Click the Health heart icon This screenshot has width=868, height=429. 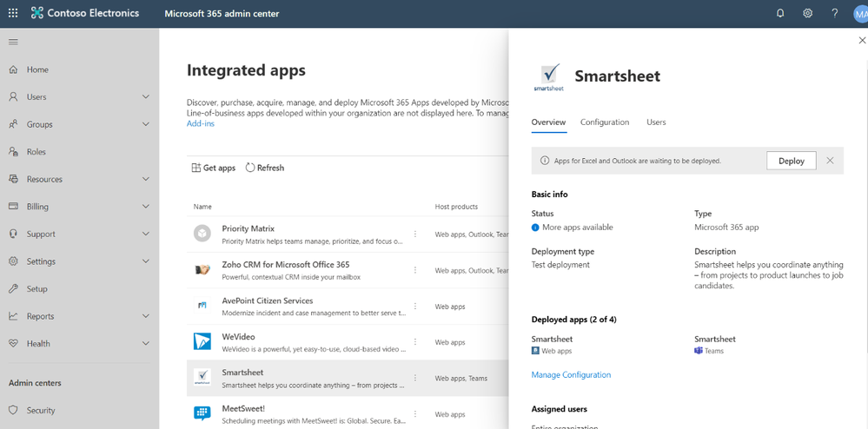tap(14, 344)
